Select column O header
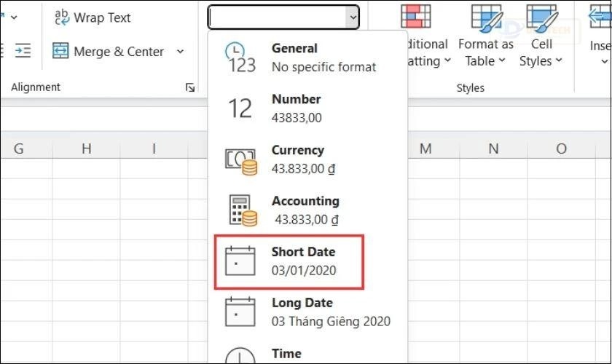The height and width of the screenshot is (364, 612). [x=561, y=149]
